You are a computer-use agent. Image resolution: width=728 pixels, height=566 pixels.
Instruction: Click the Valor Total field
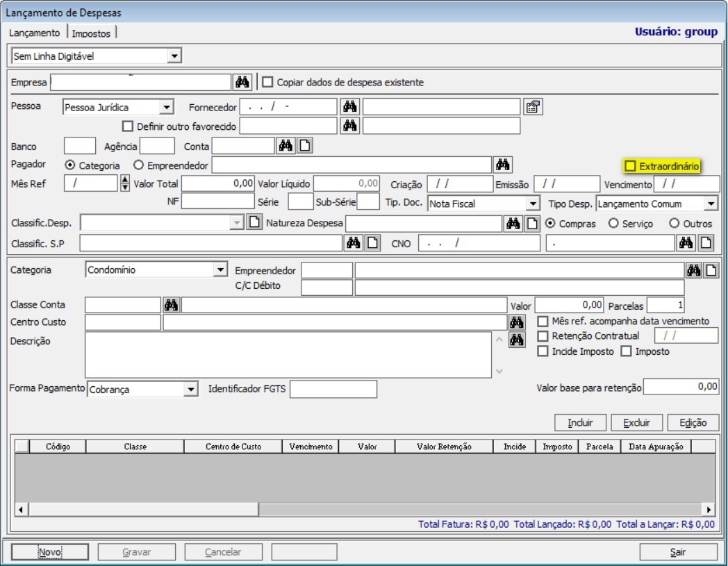[x=217, y=183]
